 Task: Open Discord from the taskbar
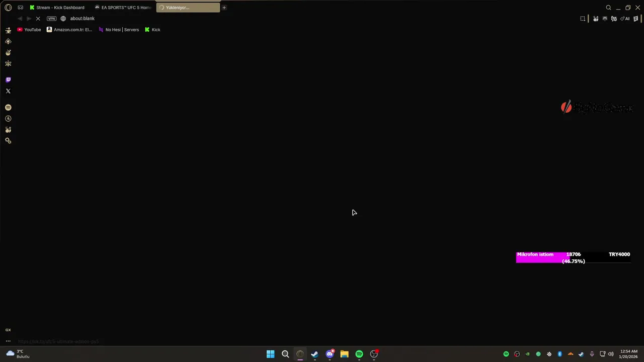(330, 354)
